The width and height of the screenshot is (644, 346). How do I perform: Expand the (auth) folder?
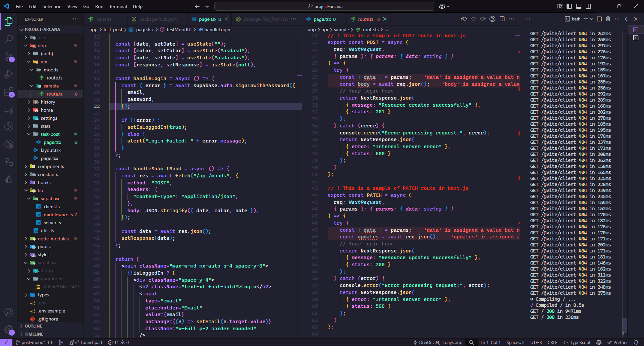[50, 54]
